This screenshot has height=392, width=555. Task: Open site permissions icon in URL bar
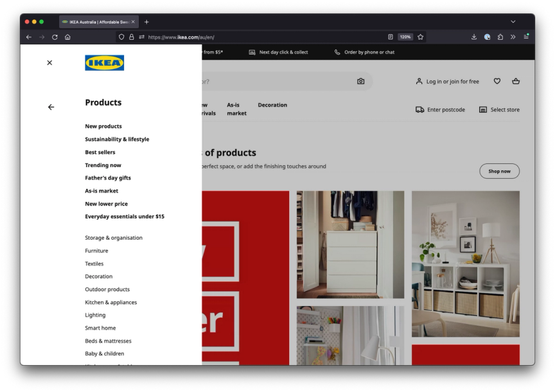tap(141, 37)
